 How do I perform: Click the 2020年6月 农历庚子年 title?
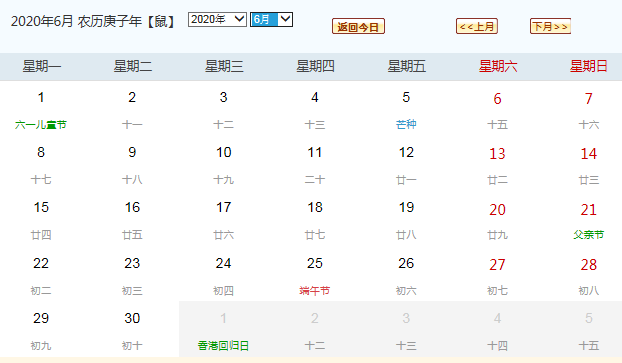tap(93, 21)
